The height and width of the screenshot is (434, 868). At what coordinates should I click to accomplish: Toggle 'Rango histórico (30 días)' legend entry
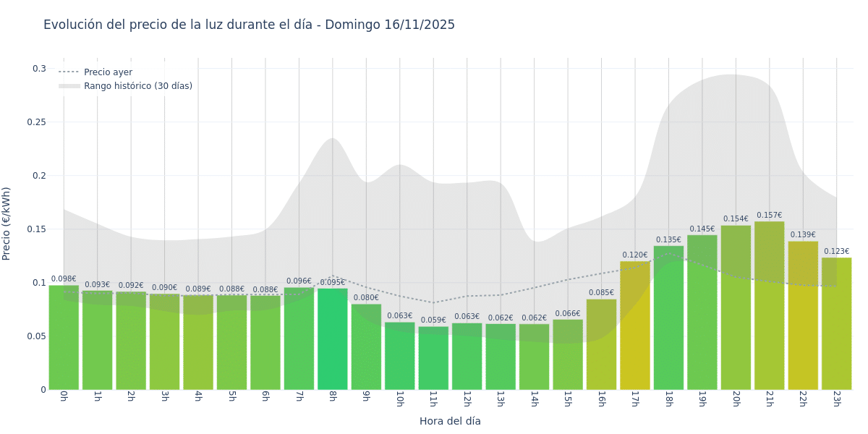(x=137, y=86)
